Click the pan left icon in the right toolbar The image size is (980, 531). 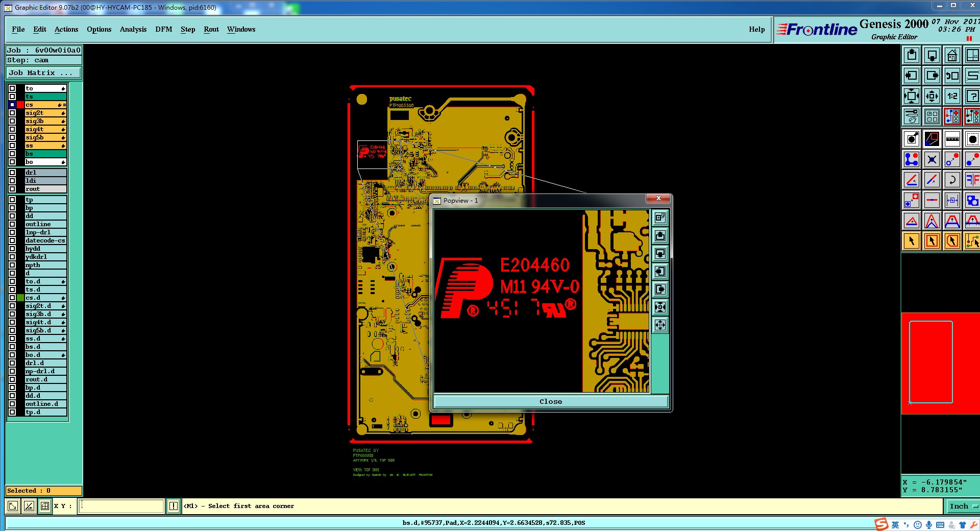click(x=912, y=76)
